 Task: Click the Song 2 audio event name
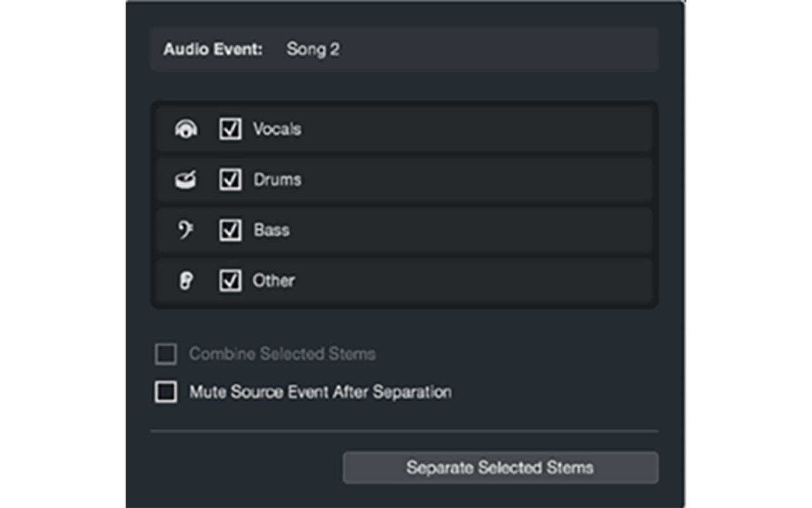[x=313, y=50]
